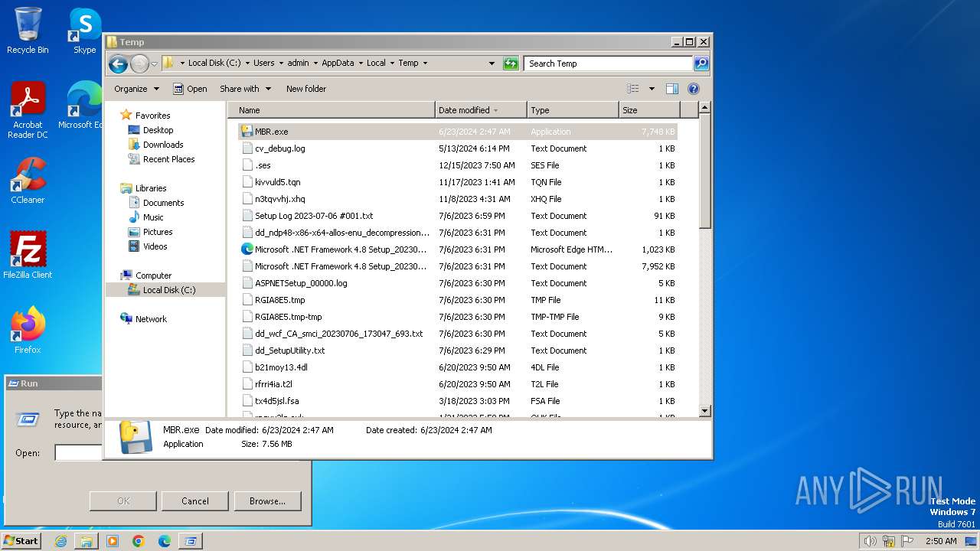Select cv_debug.log file row
The image size is (980, 551).
click(458, 148)
